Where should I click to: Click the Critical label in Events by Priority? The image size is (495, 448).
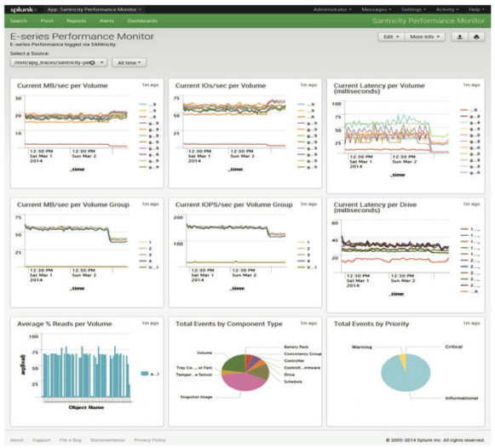coord(453,347)
